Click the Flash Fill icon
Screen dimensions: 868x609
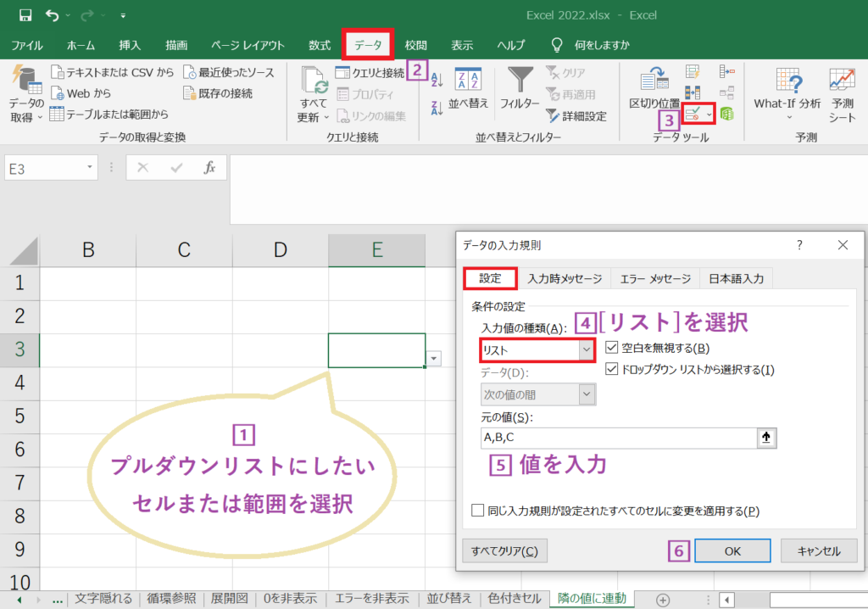click(x=693, y=71)
